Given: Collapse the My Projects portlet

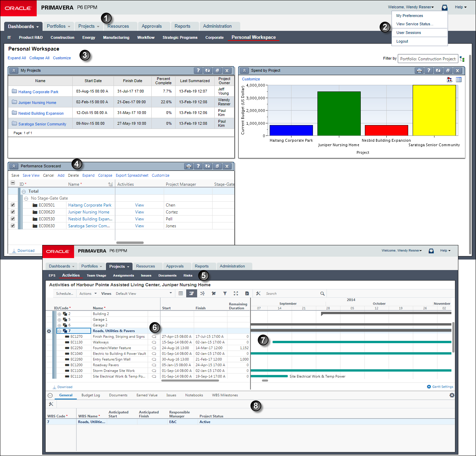Looking at the screenshot, I should (14, 70).
